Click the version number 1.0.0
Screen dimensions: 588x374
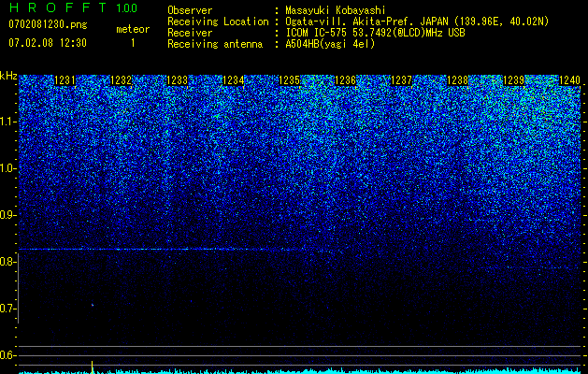pos(126,8)
